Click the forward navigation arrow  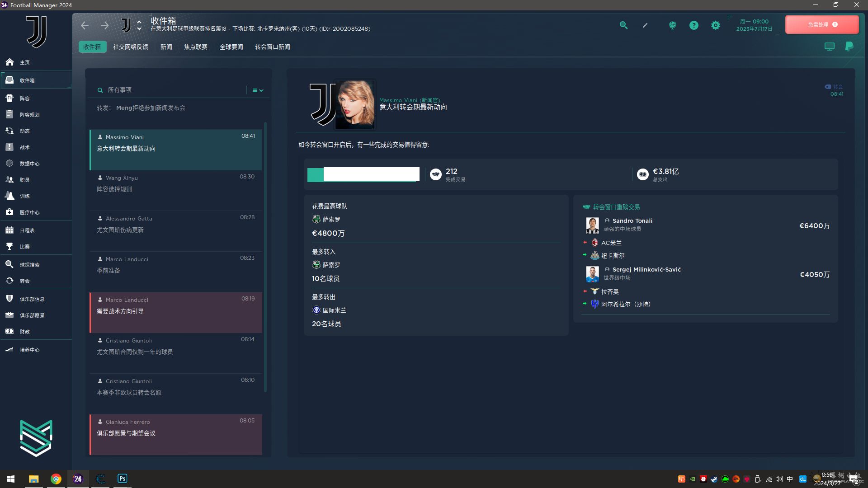pos(104,25)
